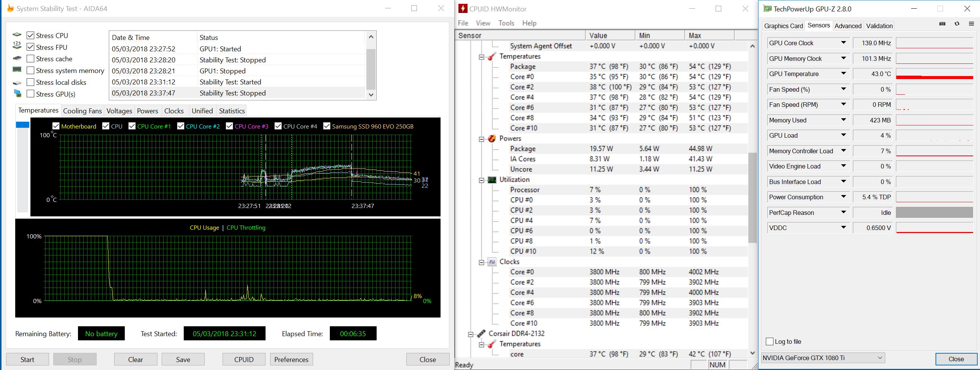This screenshot has width=980, height=370.
Task: Enable Log to file in GPU-Z
Action: pos(770,341)
